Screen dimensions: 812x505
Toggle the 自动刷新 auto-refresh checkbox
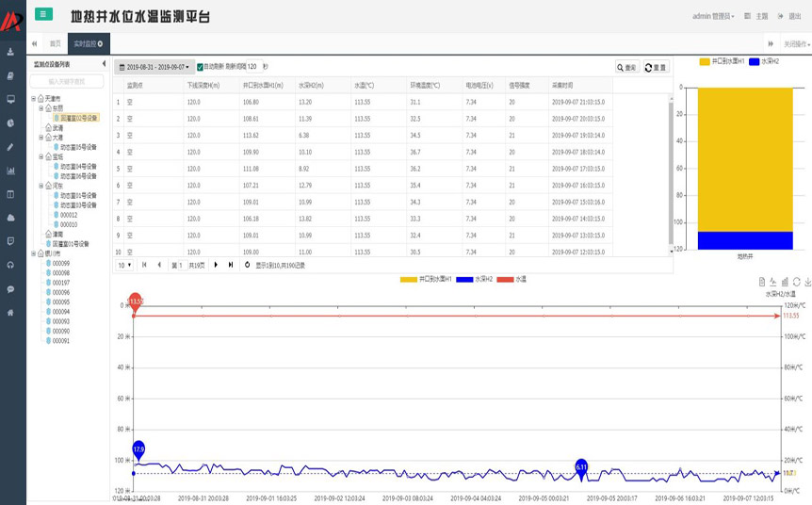click(x=200, y=67)
